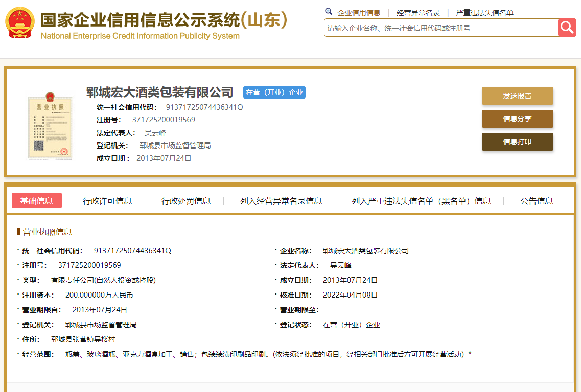Open the 行政许可信息 tab

pos(107,201)
